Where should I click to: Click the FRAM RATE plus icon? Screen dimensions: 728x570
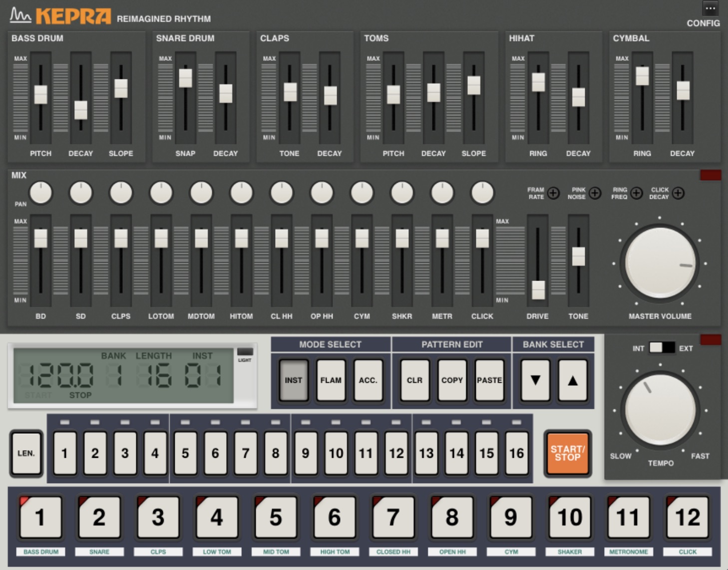(553, 193)
